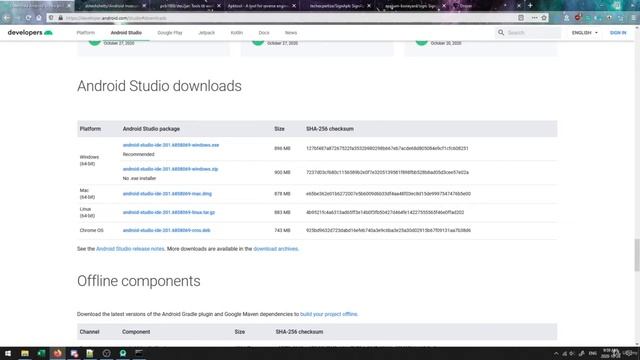Screen dimensions: 640x360
Task: Click the browser home icon
Action: click(39, 18)
